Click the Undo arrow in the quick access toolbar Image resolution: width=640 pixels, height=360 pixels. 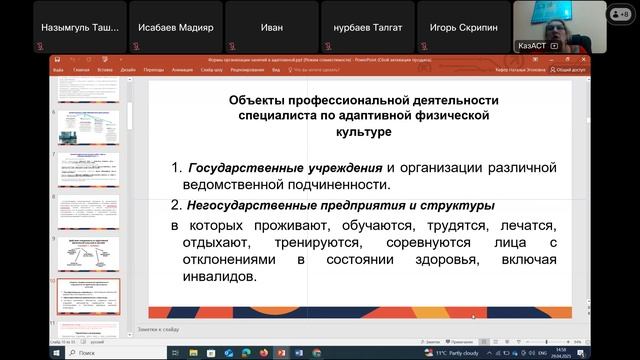point(73,60)
